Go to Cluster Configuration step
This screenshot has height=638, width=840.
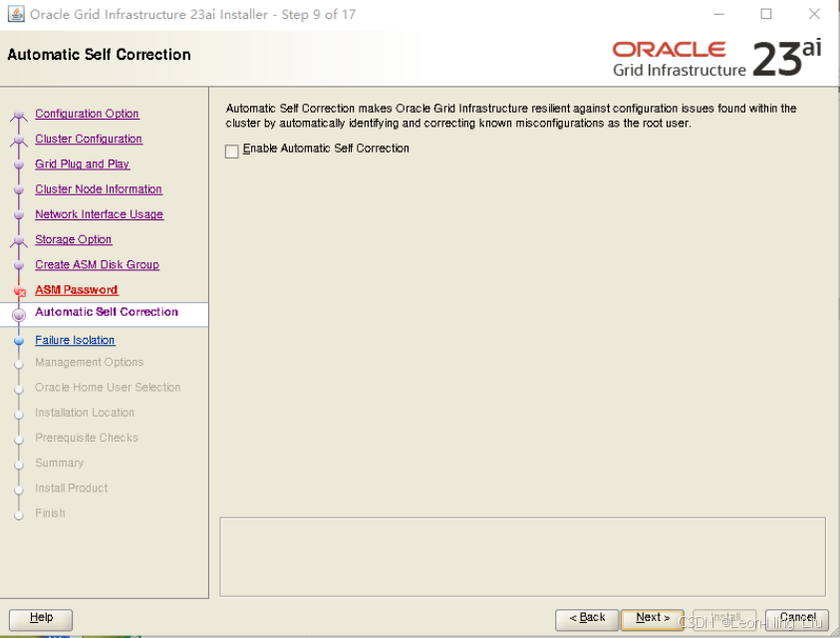(x=89, y=139)
